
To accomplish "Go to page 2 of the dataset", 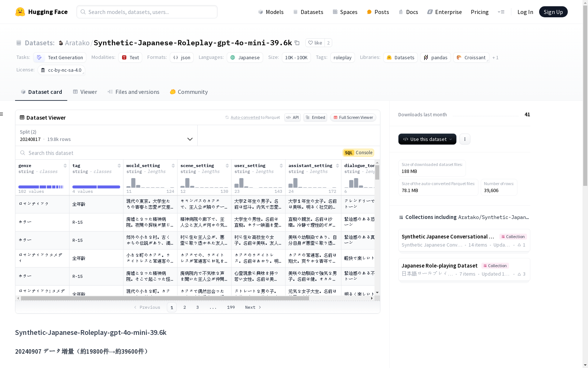I will coord(184,307).
